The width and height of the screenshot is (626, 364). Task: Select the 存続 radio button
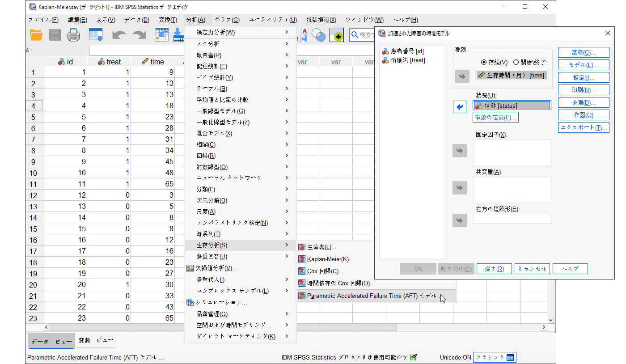click(483, 63)
